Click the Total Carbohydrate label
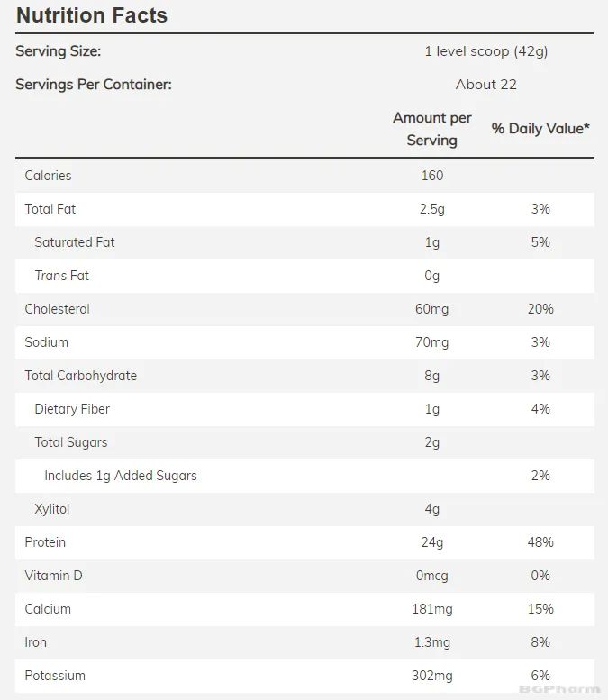This screenshot has height=700, width=608. [x=81, y=376]
